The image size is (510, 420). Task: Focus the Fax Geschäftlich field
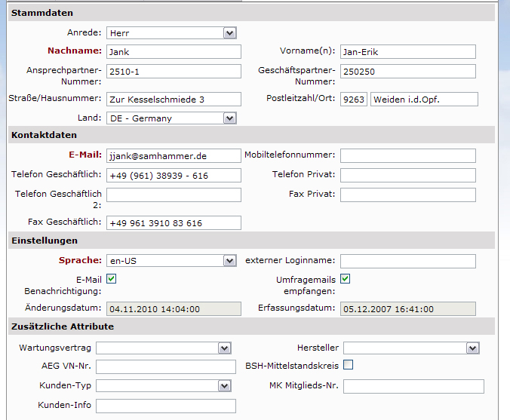174,222
